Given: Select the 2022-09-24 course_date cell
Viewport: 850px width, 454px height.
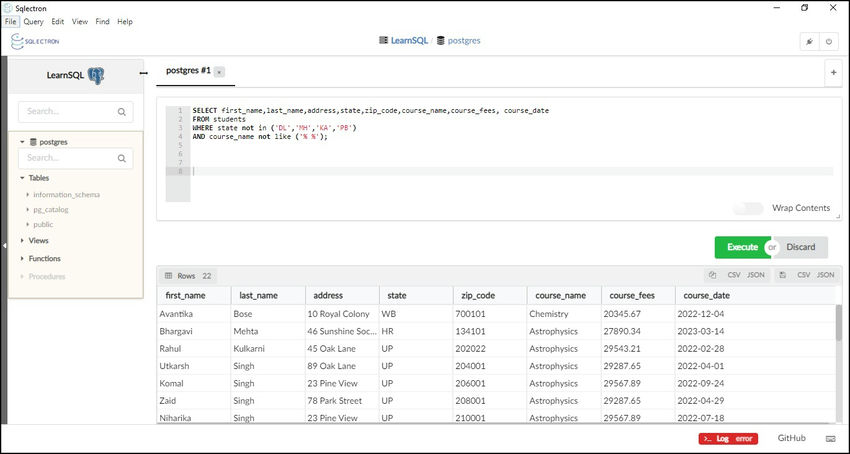Looking at the screenshot, I should pyautogui.click(x=712, y=383).
